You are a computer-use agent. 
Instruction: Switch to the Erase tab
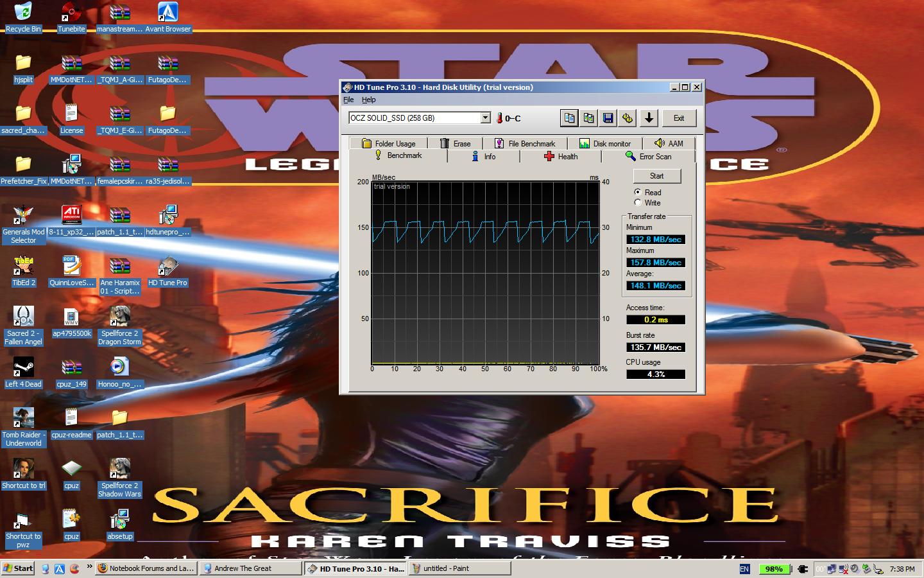tap(455, 143)
